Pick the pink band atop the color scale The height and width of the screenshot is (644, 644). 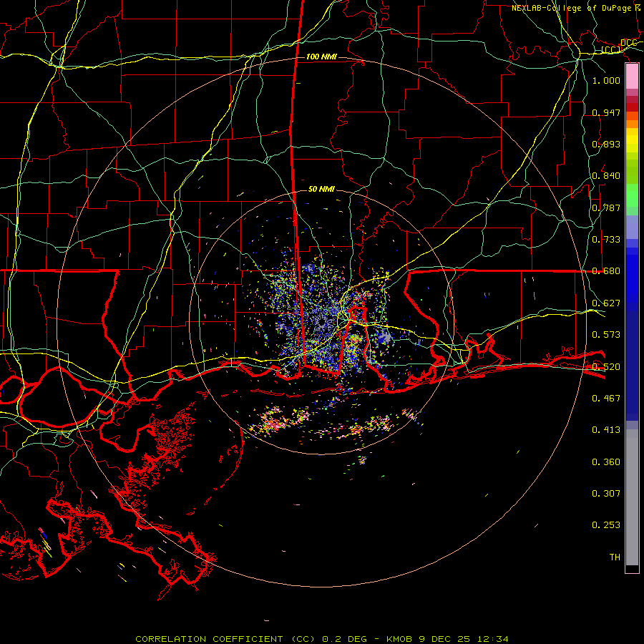click(632, 77)
